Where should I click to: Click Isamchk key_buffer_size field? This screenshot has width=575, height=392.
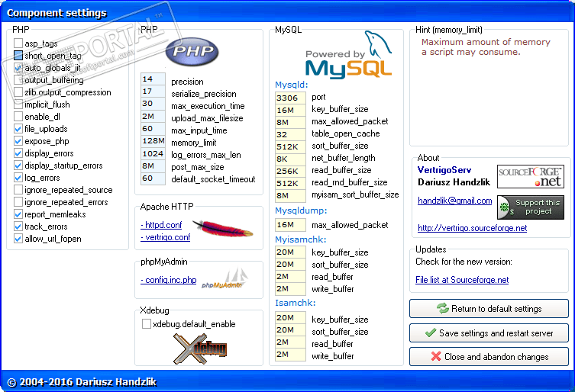[290, 317]
